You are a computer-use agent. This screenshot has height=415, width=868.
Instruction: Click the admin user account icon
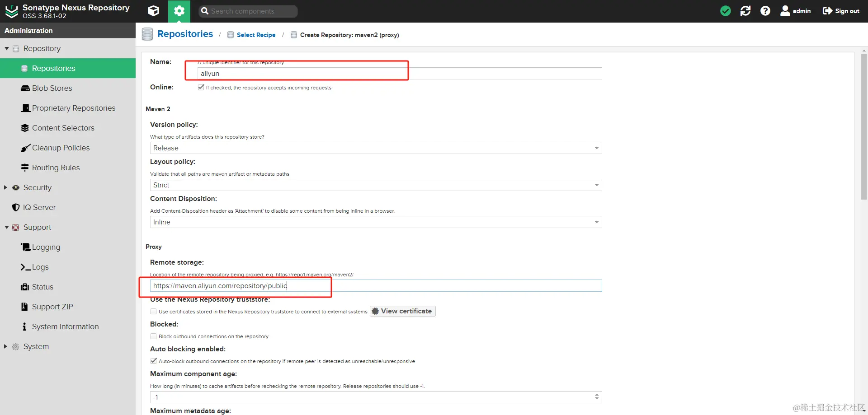[785, 11]
